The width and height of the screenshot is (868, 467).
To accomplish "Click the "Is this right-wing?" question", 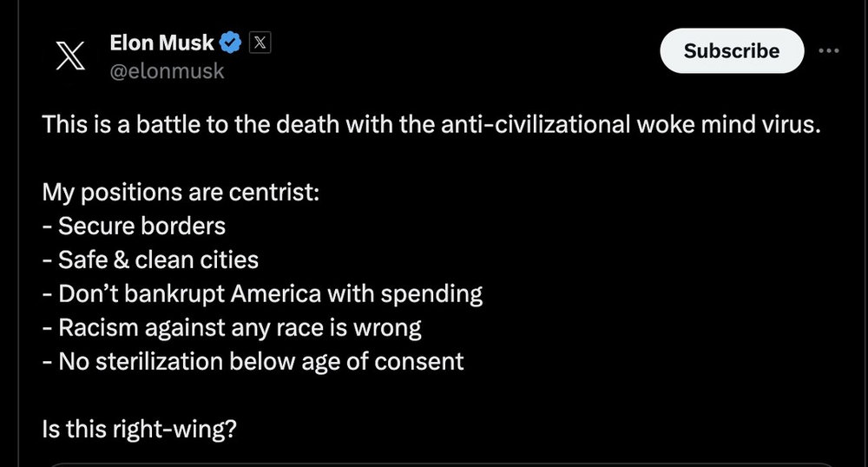I will pos(139,429).
